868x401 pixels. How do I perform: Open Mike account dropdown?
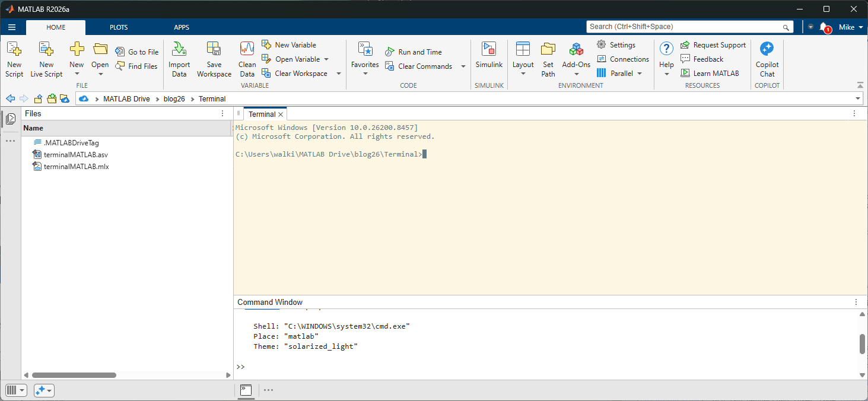(x=851, y=27)
